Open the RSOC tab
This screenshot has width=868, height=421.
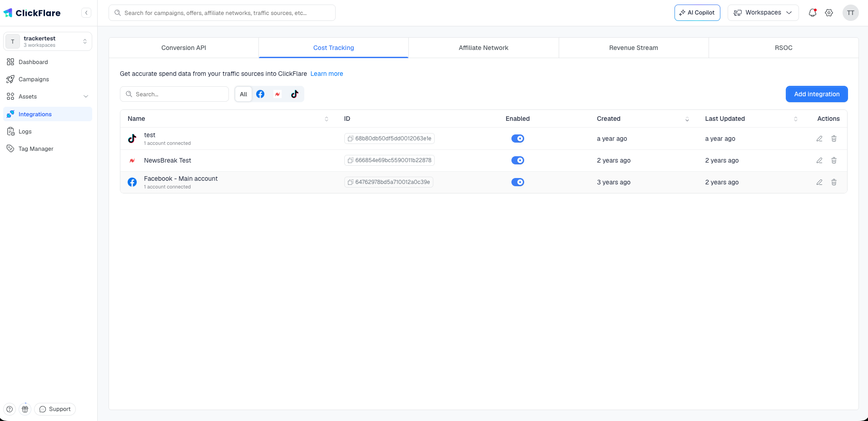[x=784, y=48]
